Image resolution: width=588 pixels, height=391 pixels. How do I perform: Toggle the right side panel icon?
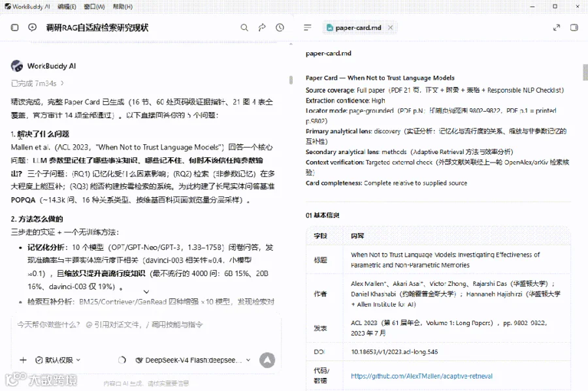574,27
